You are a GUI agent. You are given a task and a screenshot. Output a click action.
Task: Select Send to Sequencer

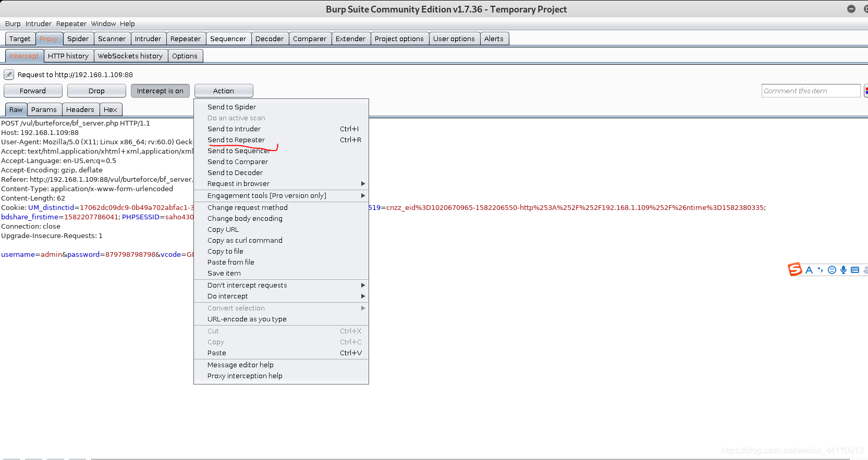click(281, 151)
